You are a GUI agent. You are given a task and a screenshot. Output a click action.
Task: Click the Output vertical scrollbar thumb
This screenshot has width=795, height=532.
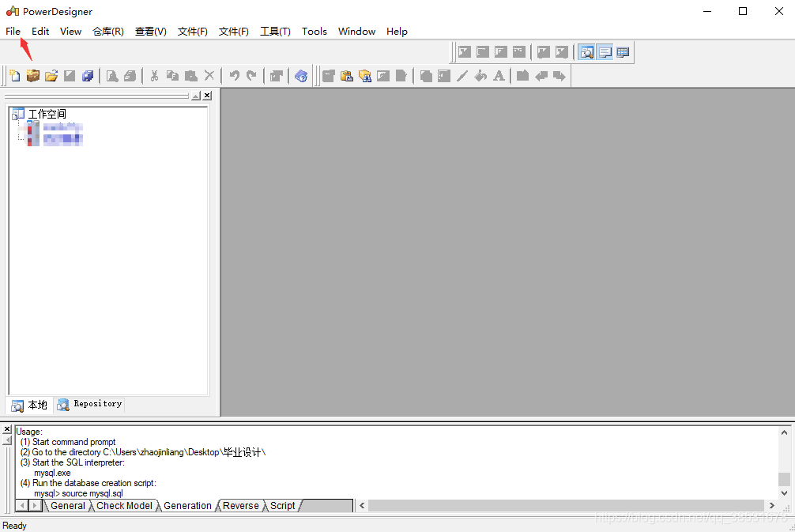coord(785,479)
